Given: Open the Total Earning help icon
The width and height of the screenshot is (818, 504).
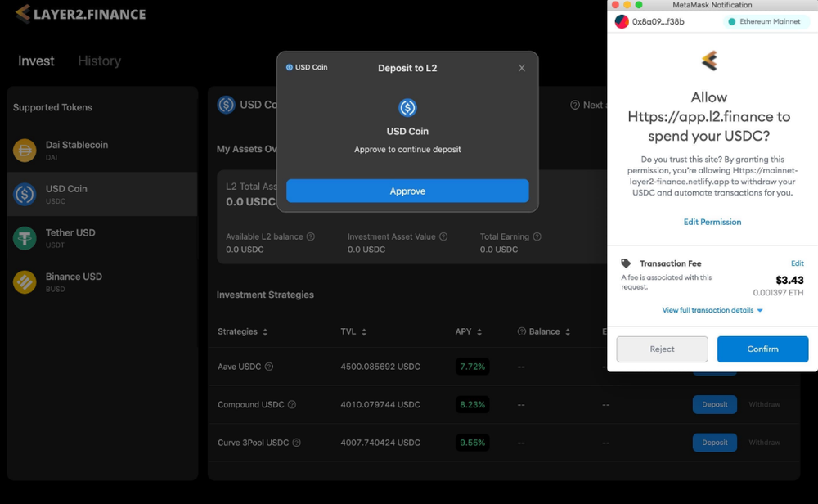Looking at the screenshot, I should pos(537,236).
